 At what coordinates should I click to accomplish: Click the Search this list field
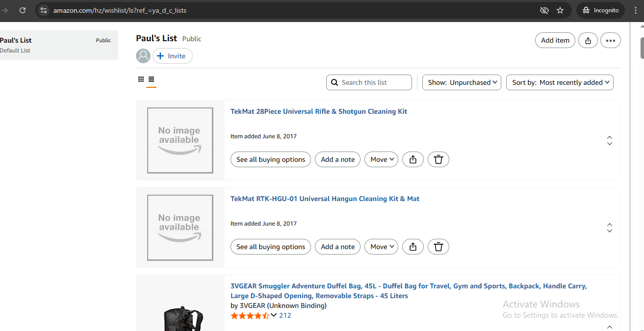click(369, 82)
